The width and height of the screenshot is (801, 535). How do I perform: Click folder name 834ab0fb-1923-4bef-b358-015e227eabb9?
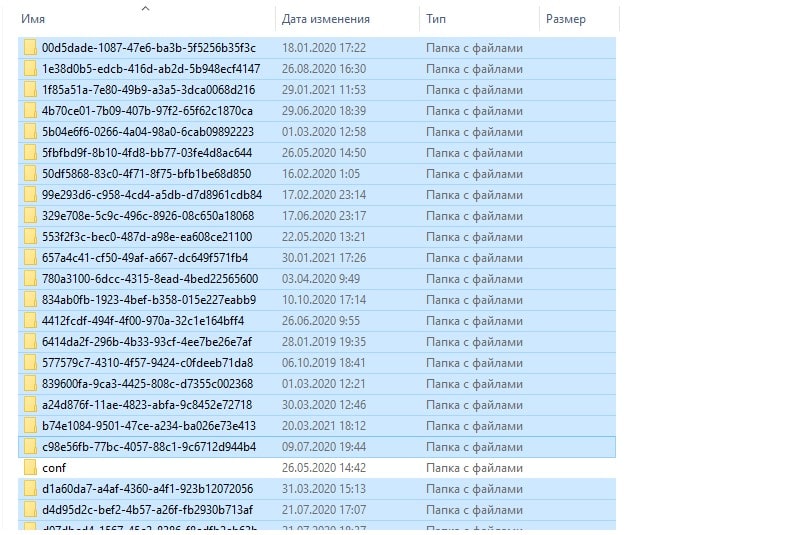click(149, 299)
